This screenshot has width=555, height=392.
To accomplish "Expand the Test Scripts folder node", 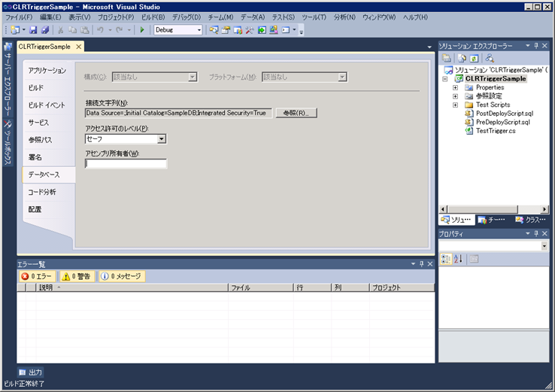I will click(x=455, y=105).
